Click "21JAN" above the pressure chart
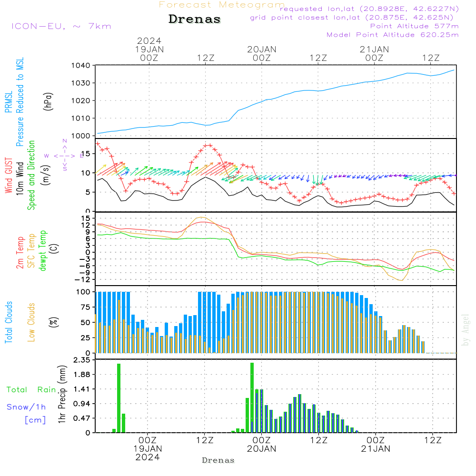 point(374,50)
